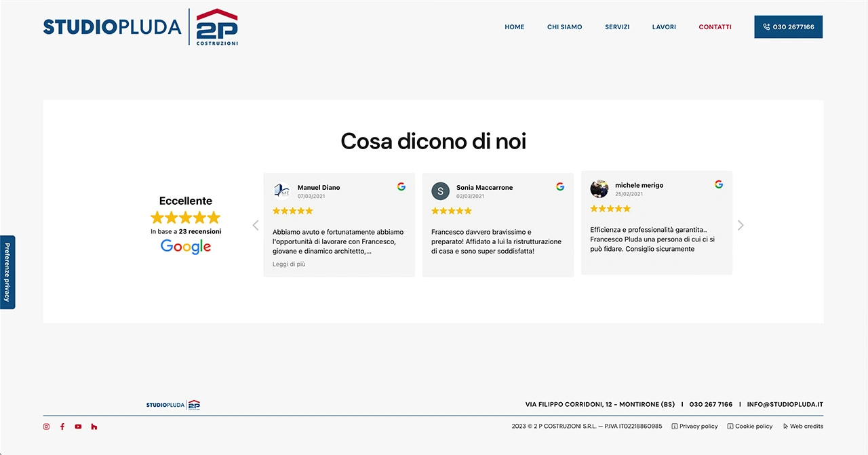Viewport: 868px width, 455px height.
Task: Click the footer phone number 030 267 7166
Action: [x=711, y=404]
